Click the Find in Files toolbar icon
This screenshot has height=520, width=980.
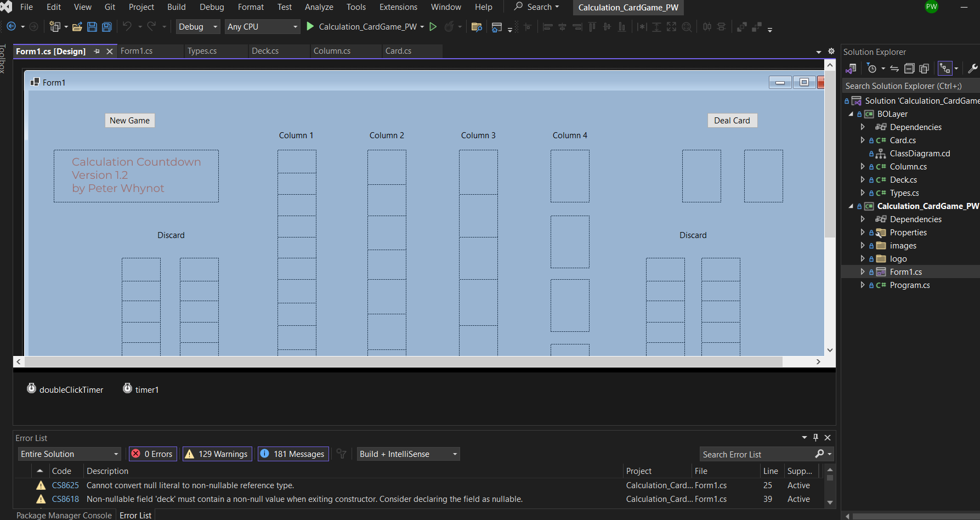click(477, 27)
